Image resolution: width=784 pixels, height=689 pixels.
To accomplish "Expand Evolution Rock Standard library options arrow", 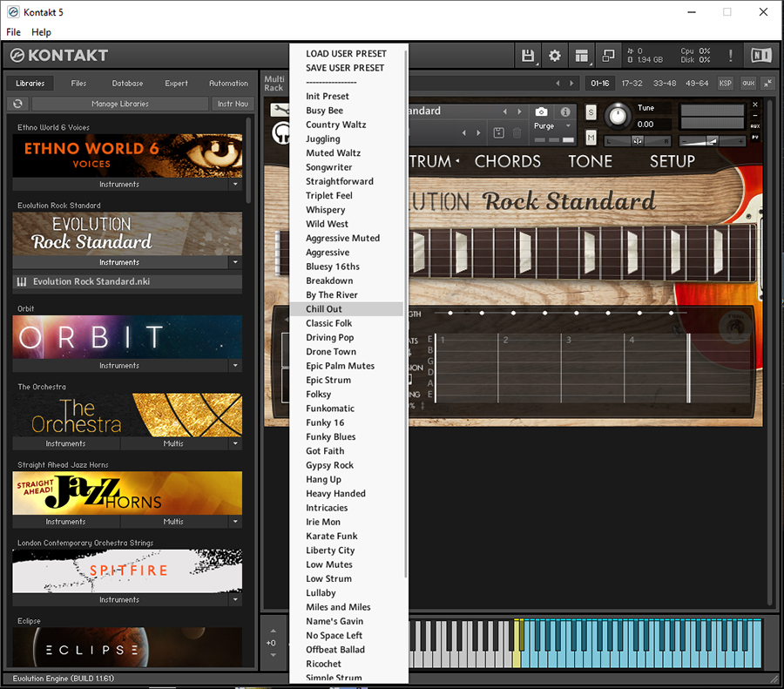I will [235, 262].
